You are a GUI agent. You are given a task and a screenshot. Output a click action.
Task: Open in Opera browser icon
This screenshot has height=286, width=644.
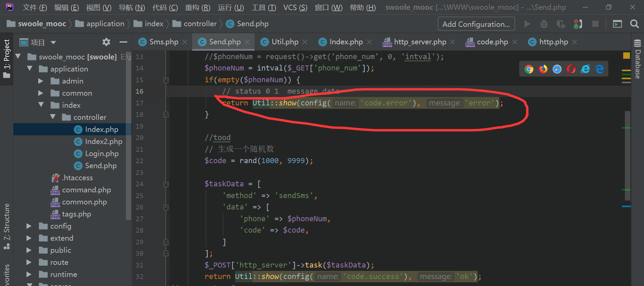[571, 69]
